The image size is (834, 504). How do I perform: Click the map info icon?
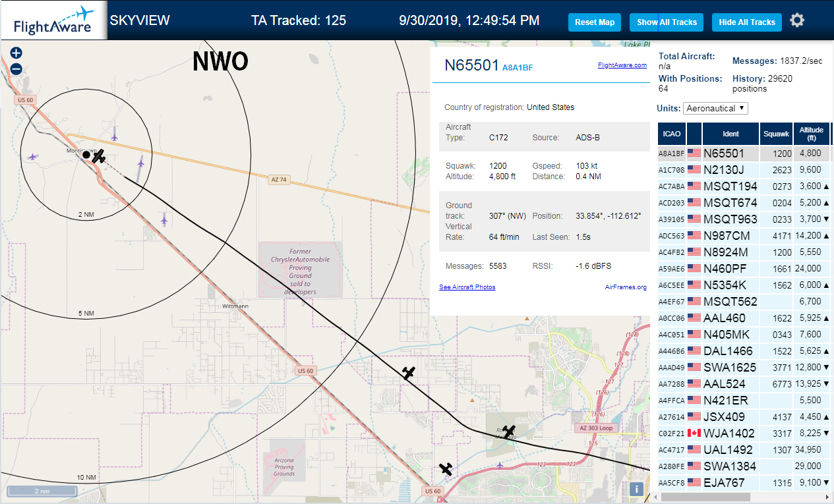point(636,489)
